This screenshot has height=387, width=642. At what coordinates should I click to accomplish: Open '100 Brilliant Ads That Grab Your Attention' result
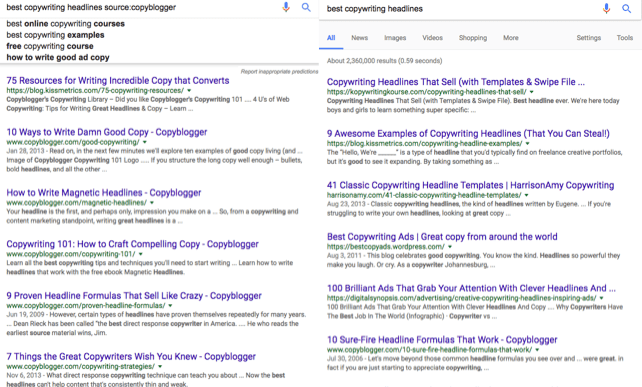click(471, 288)
